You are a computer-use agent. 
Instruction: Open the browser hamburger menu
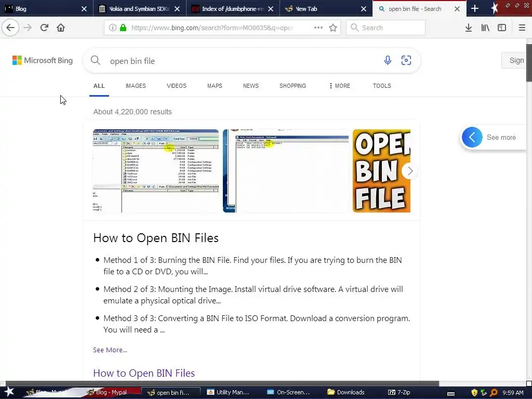point(522,28)
